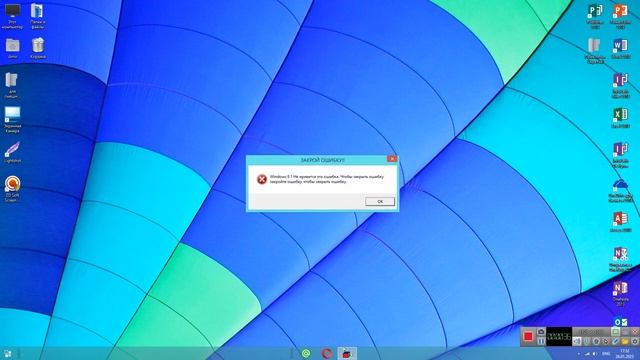640x360 pixels.
Task: Open the Access desktop shortcut
Action: coord(620,222)
